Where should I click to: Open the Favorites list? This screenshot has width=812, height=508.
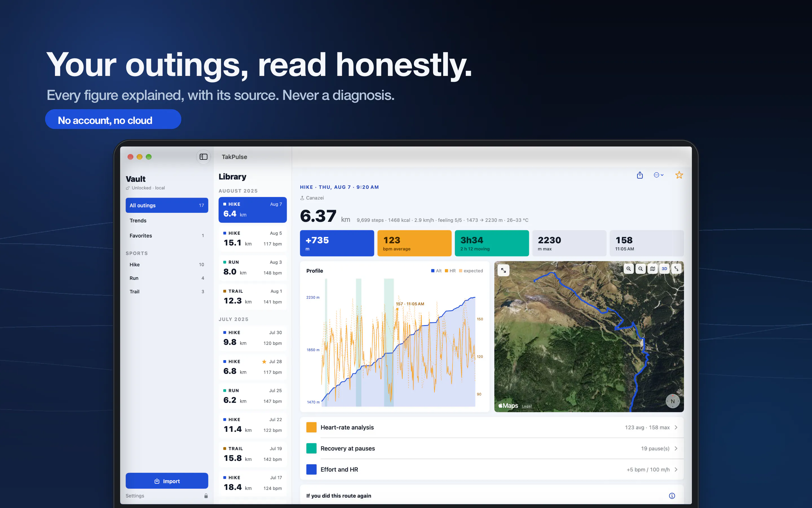click(x=167, y=236)
